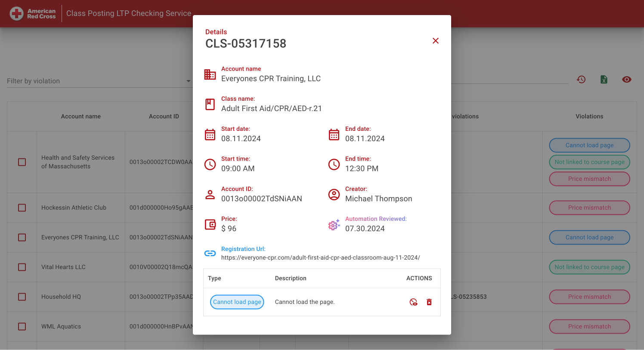The width and height of the screenshot is (644, 350).
Task: Close the CLS-05317158 details dialog
Action: coord(436,40)
